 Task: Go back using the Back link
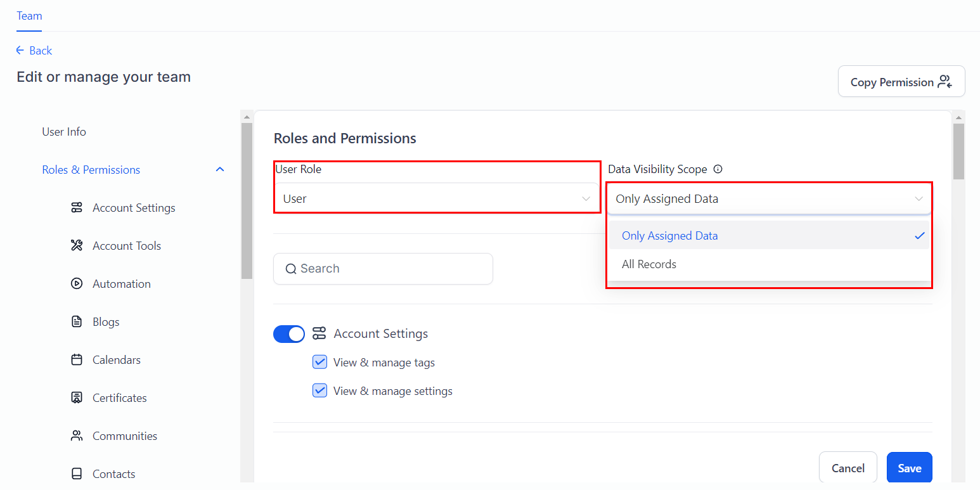(34, 51)
